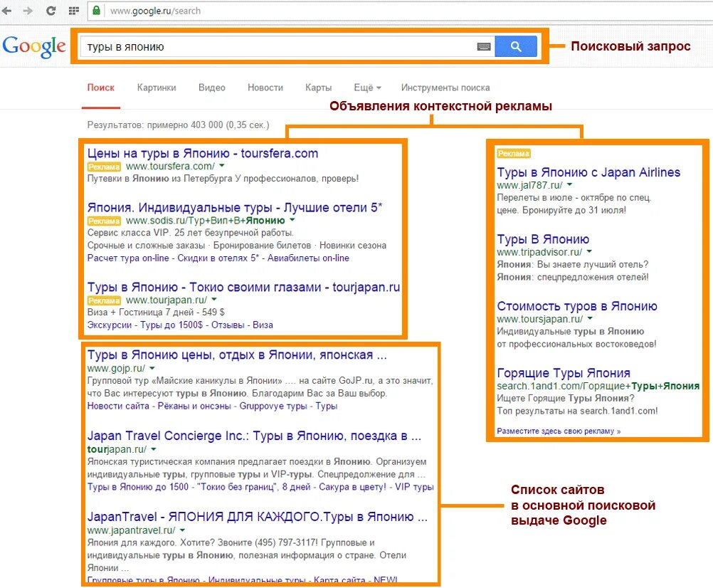713x588 pixels.
Task: Click sitelink 'Рёканы и онсэны'
Action: [x=194, y=406]
